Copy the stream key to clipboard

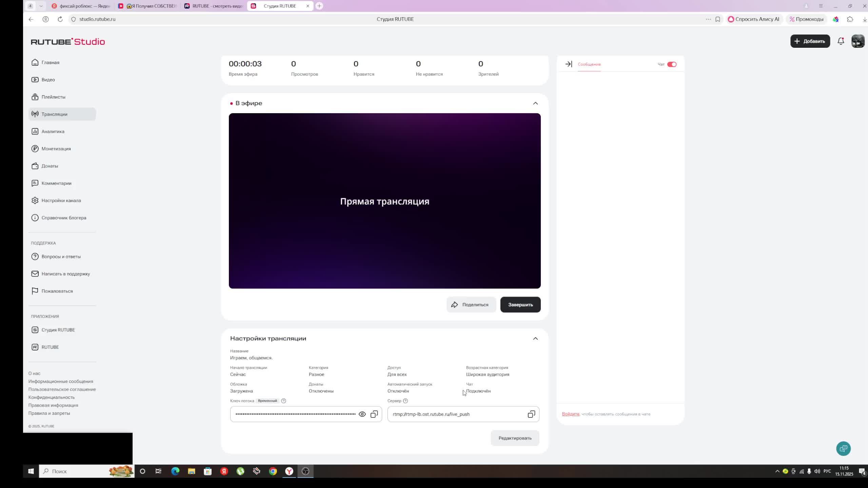point(374,414)
